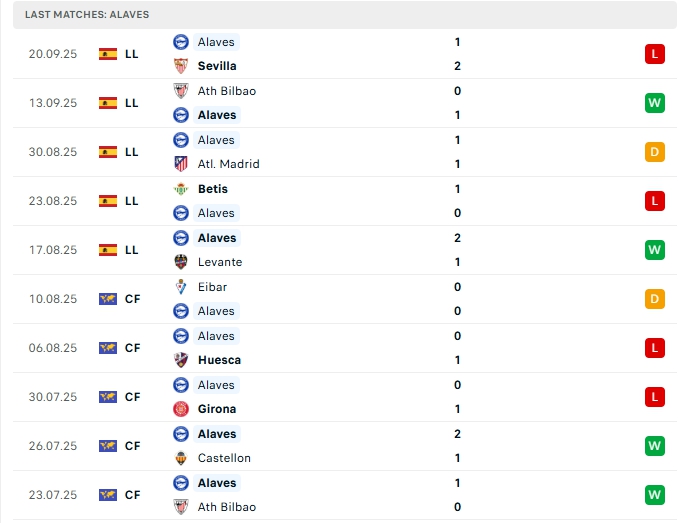Click the Castellon team crest
Viewport: 689px width, 523px height.
181,458
